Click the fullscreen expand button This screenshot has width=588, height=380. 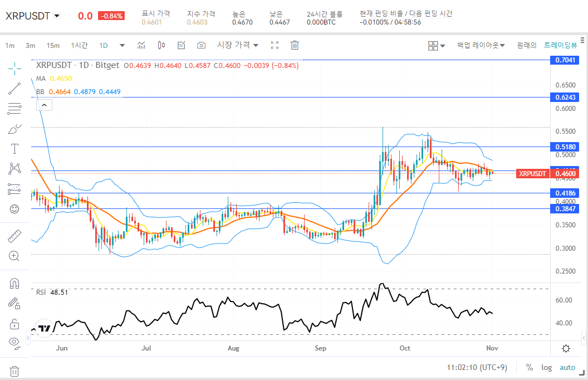coord(275,46)
